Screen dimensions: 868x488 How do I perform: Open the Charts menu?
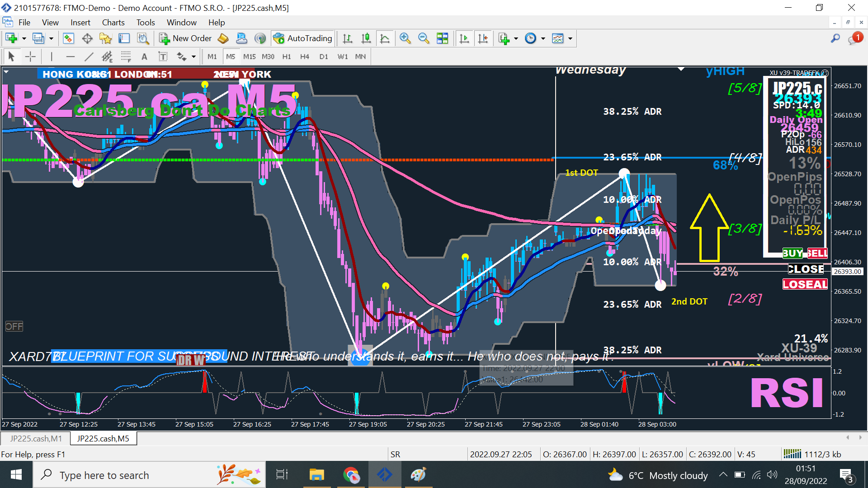pyautogui.click(x=113, y=22)
